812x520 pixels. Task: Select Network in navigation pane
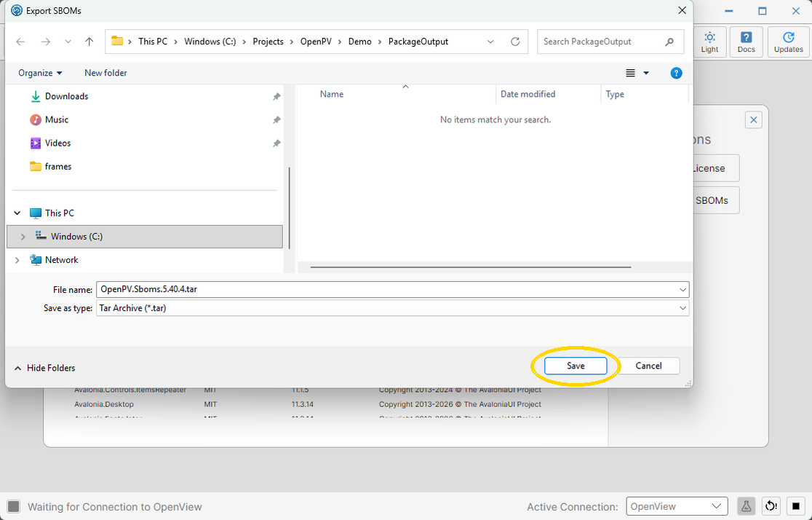point(61,260)
